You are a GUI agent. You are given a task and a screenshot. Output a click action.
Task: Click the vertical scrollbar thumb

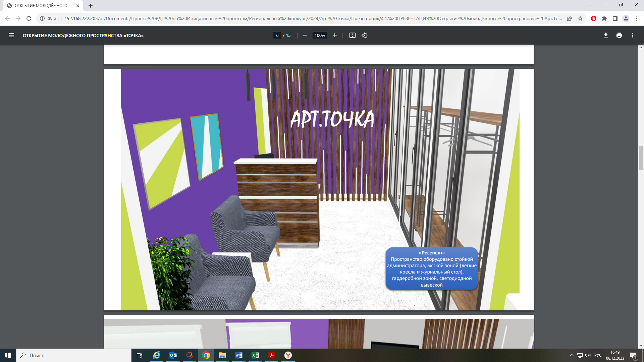[x=641, y=158]
